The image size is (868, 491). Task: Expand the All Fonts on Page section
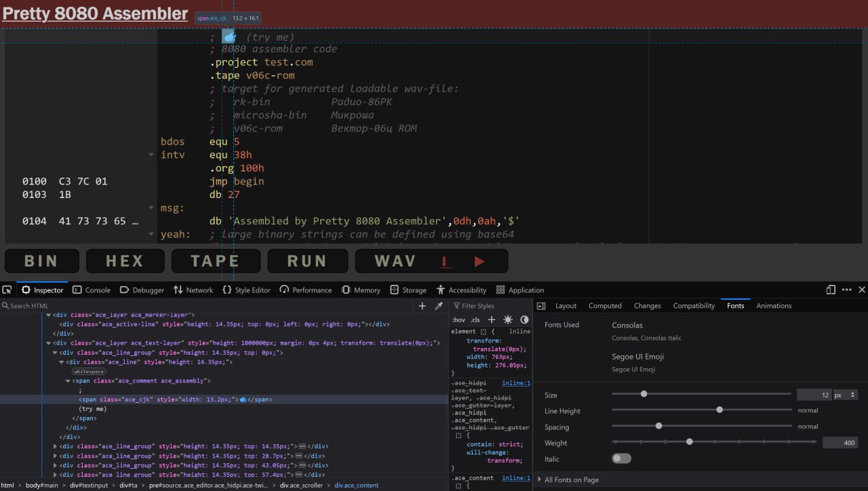point(571,479)
